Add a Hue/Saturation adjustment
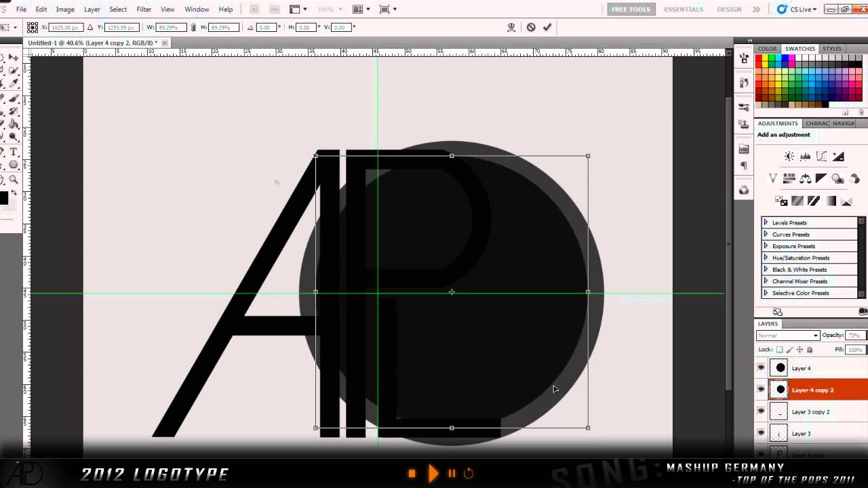Image resolution: width=868 pixels, height=488 pixels. tap(789, 179)
